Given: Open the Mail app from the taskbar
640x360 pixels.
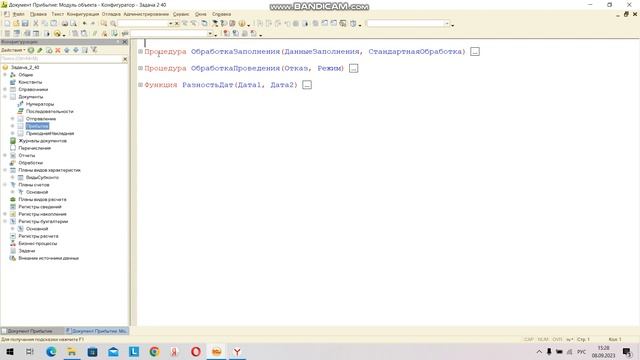Looking at the screenshot, I should click(113, 351).
